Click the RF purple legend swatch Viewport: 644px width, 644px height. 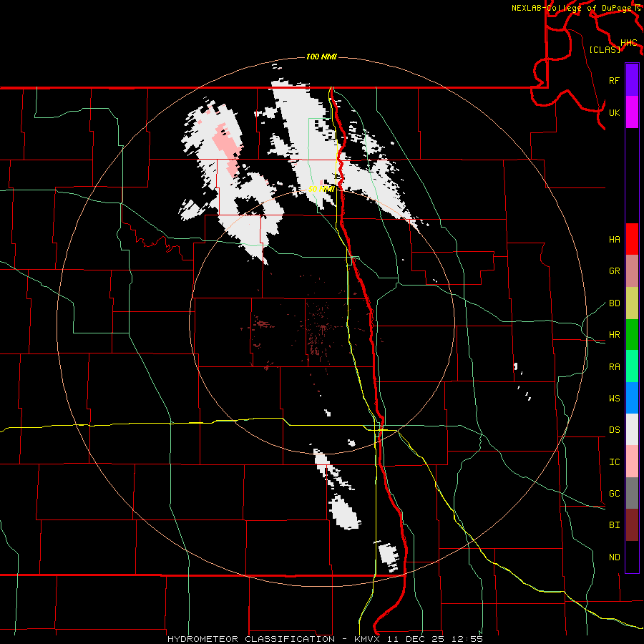click(632, 80)
